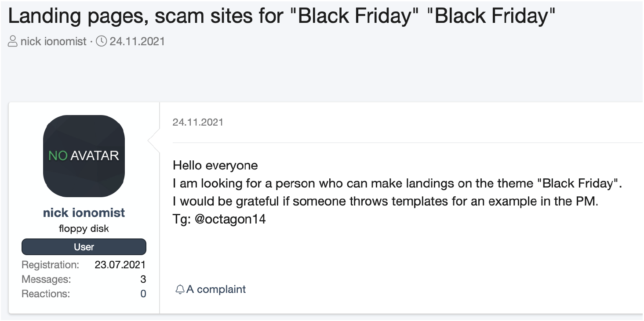The height and width of the screenshot is (321, 644).
Task: Select the nick ionomist username under the avatar
Action: (84, 213)
